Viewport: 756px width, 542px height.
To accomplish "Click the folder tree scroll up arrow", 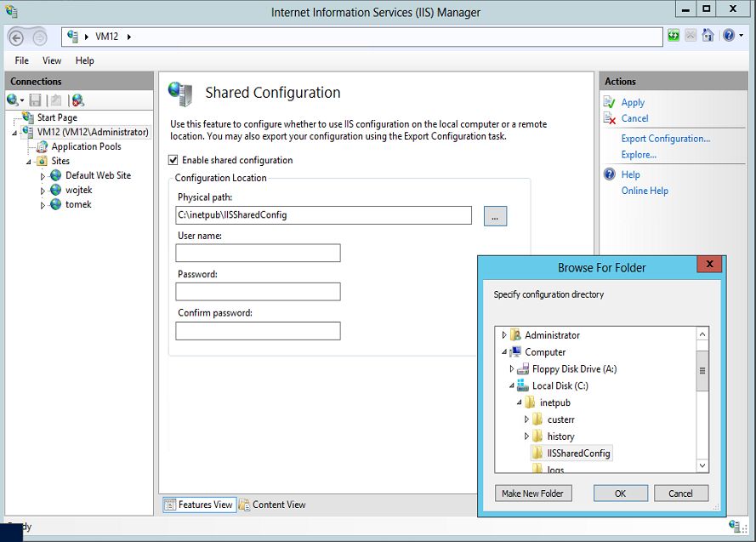I will click(x=702, y=334).
